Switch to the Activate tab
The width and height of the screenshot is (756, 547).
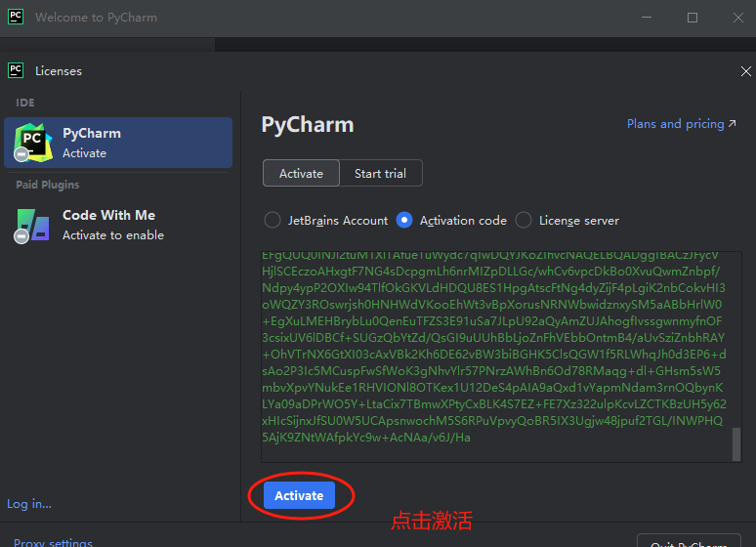tap(302, 173)
